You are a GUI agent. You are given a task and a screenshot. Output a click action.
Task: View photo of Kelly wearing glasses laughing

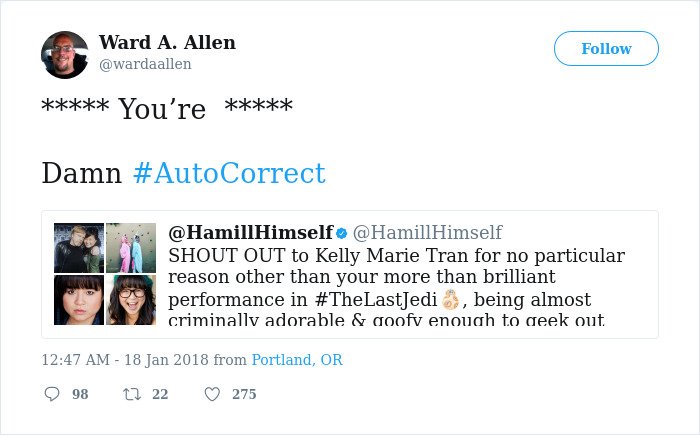[131, 300]
